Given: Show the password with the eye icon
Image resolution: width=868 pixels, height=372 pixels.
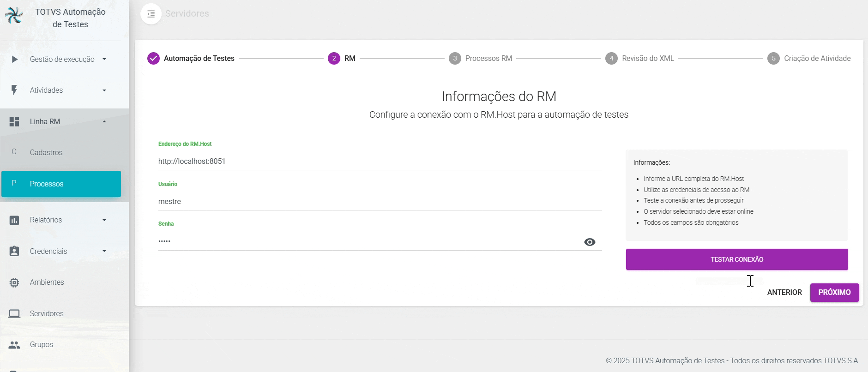Looking at the screenshot, I should [x=590, y=242].
